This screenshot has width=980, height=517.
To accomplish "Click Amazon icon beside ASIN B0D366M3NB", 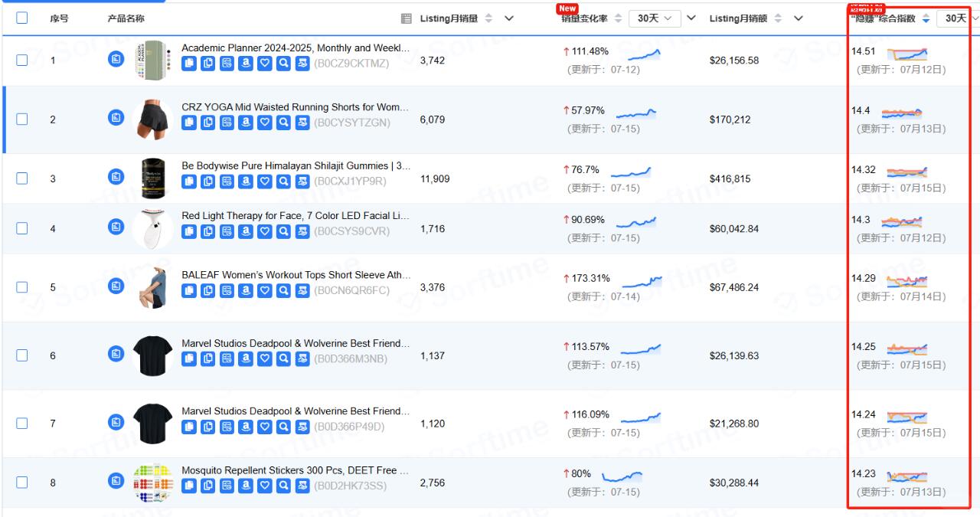I will [x=246, y=358].
